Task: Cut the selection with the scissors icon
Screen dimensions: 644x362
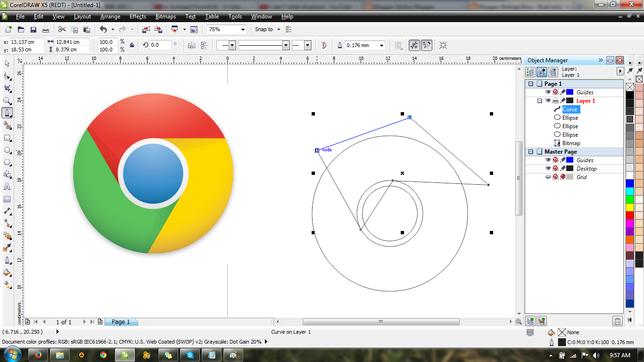Action: (62, 29)
